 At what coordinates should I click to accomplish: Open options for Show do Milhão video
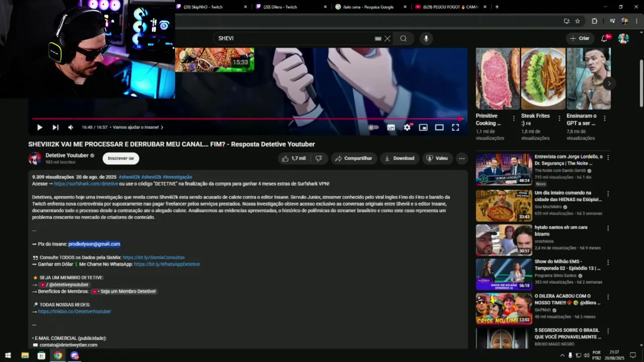tap(608, 262)
